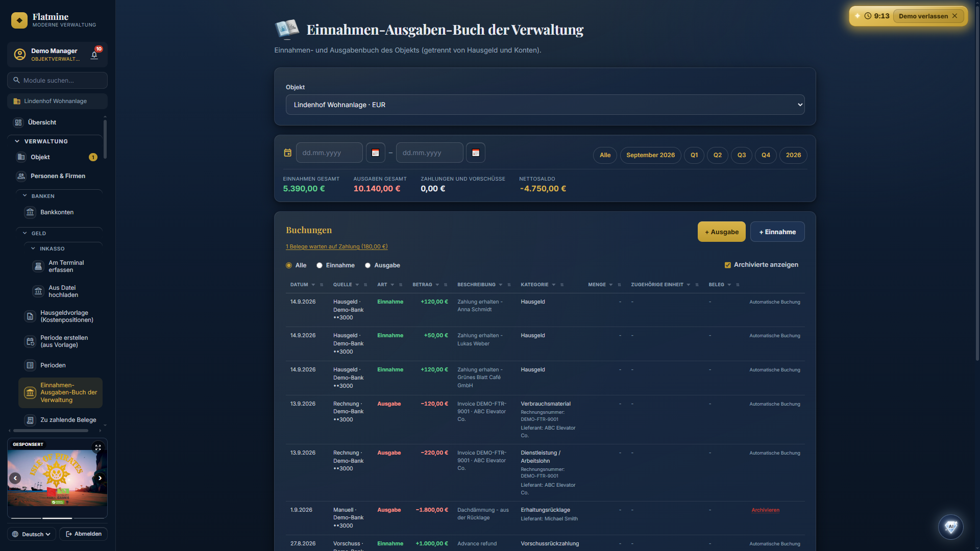Click the Flatmine logo icon
This screenshot has width=980, height=551.
pyautogui.click(x=19, y=20)
